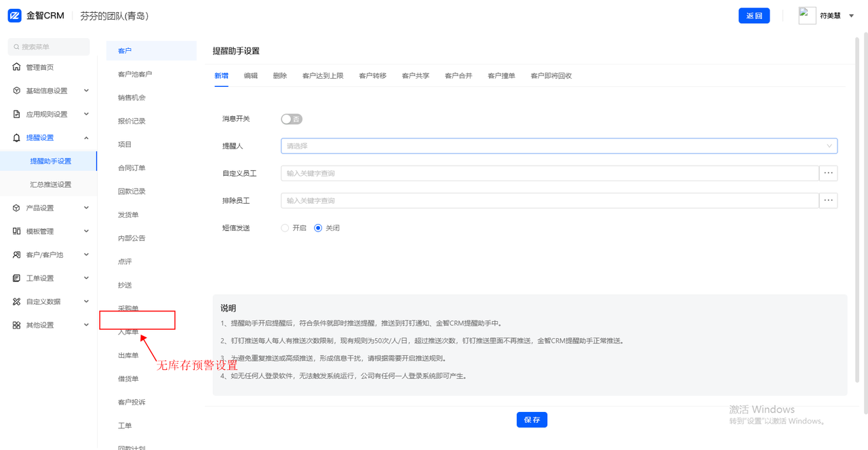
Task: Click the grid icon beside 其他设置
Action: pos(17,325)
